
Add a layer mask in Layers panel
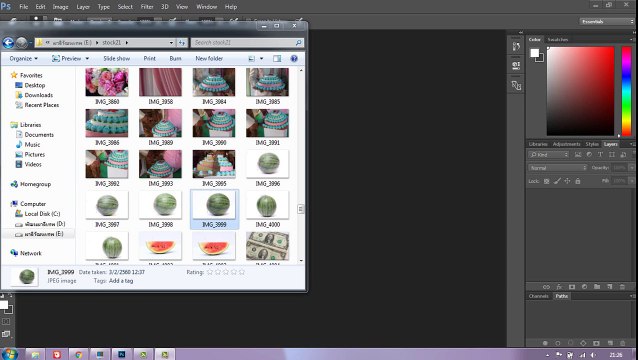[572, 287]
